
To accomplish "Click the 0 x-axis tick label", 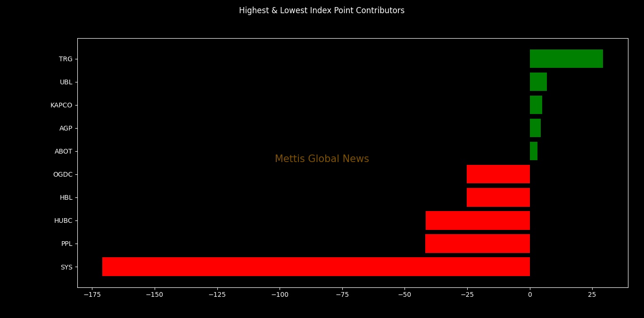I will pyautogui.click(x=530, y=295).
